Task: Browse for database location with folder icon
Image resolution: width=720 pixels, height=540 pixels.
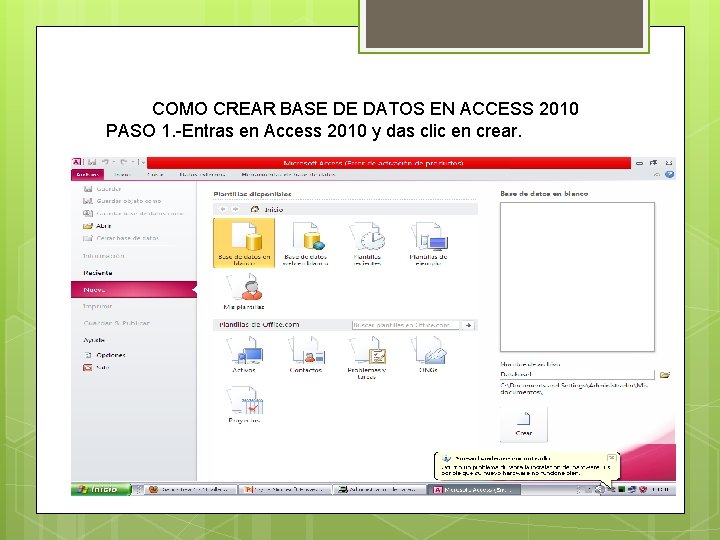Action: (664, 375)
